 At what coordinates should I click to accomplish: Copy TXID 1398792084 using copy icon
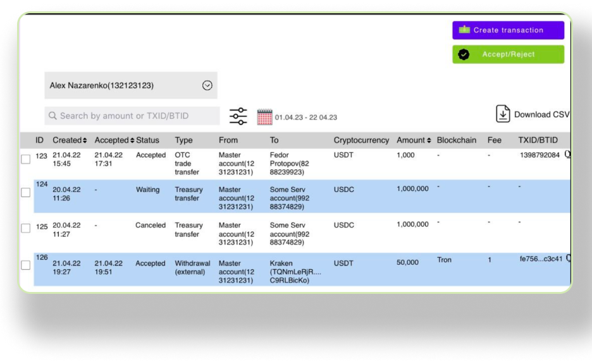[567, 154]
